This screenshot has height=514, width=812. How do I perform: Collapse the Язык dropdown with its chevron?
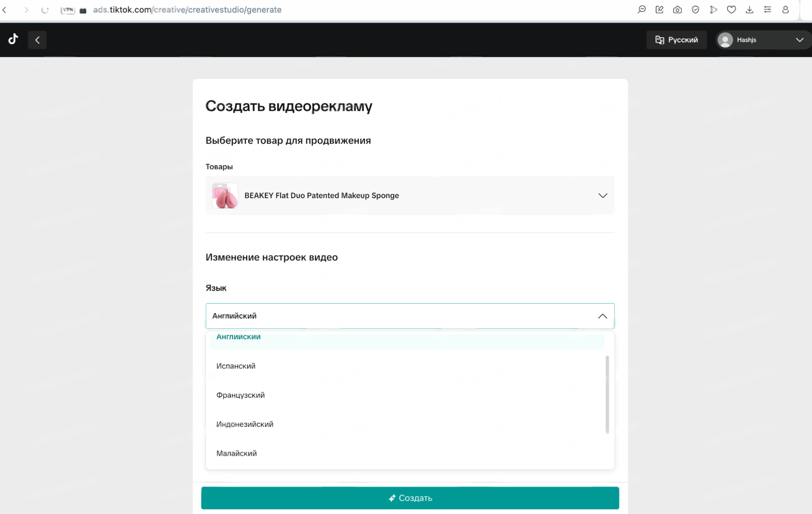(602, 316)
